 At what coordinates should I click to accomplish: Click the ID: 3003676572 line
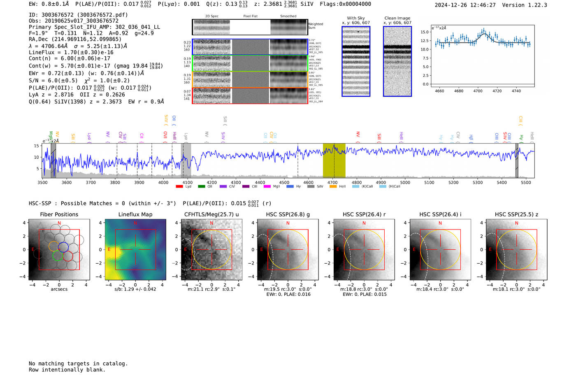(x=78, y=15)
